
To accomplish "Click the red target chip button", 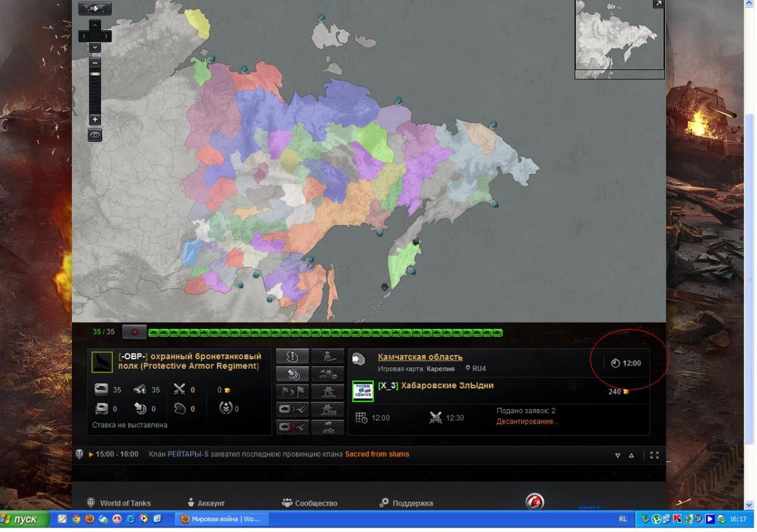I will (134, 332).
